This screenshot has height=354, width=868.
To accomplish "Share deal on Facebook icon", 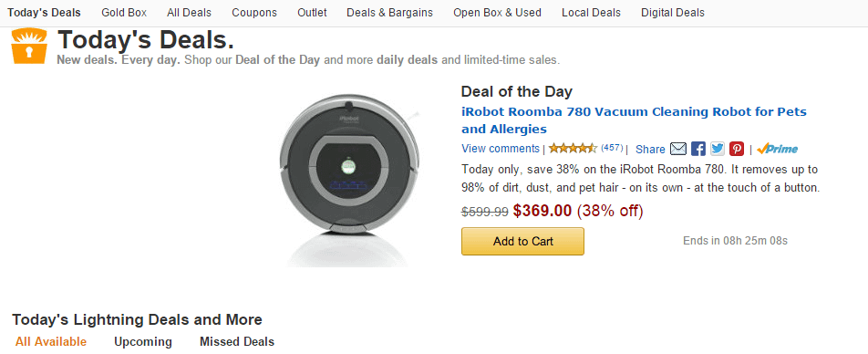I will click(x=698, y=149).
